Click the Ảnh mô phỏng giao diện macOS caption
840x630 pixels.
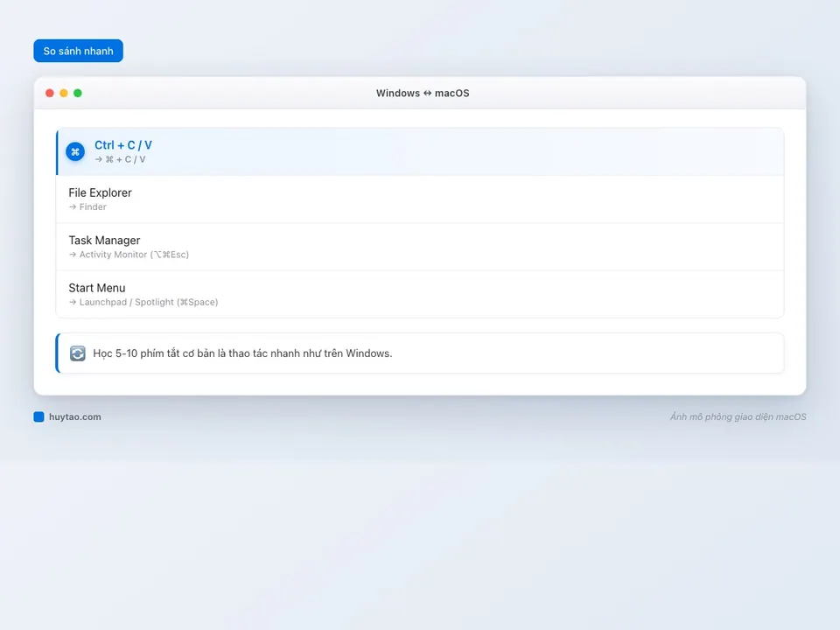(738, 416)
